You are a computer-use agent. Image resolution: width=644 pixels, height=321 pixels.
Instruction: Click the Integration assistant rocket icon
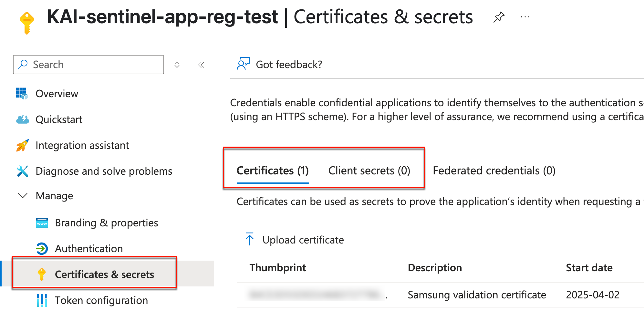point(22,145)
